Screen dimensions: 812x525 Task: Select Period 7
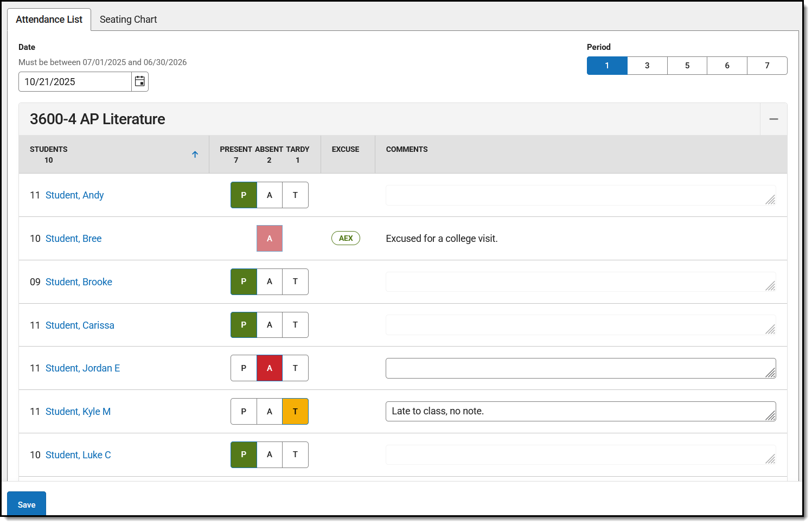pos(767,65)
